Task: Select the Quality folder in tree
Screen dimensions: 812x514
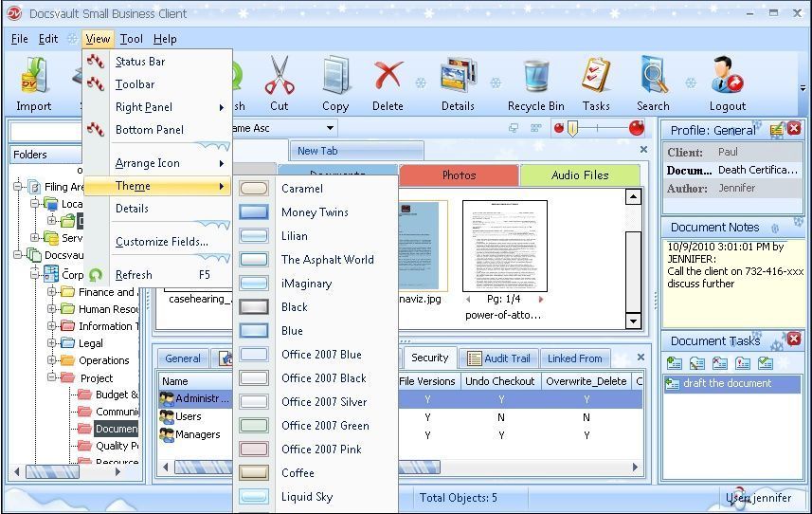Action: click(117, 446)
